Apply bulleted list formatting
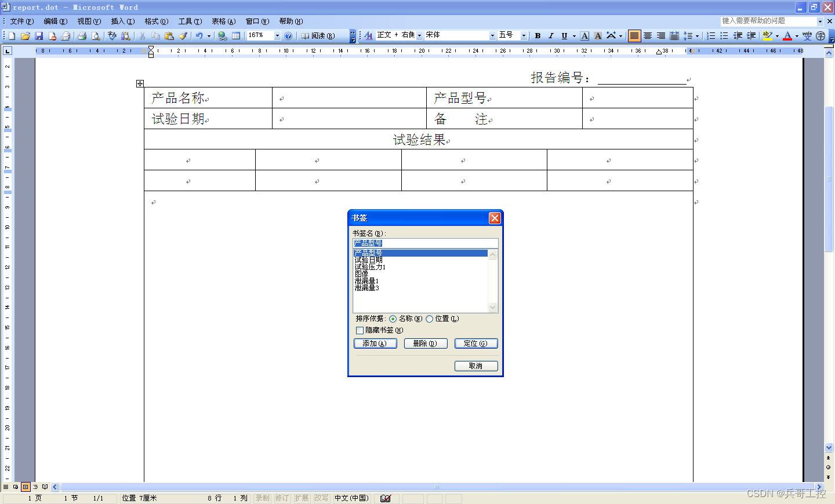The width and height of the screenshot is (835, 504). (724, 36)
